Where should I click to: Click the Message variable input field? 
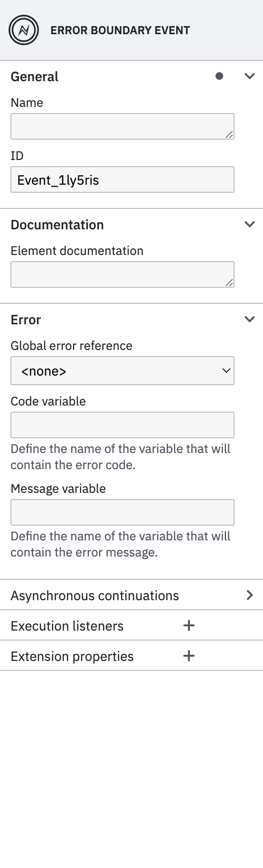click(122, 512)
